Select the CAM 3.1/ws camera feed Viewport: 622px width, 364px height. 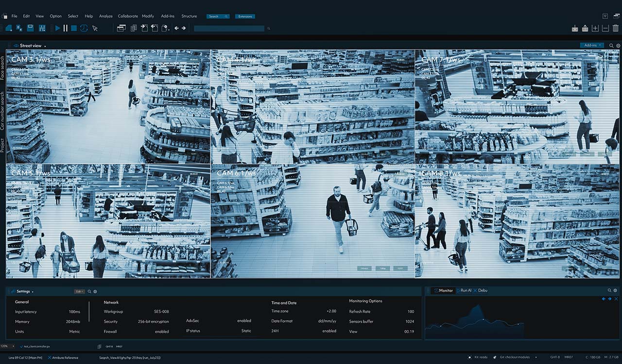(x=108, y=106)
